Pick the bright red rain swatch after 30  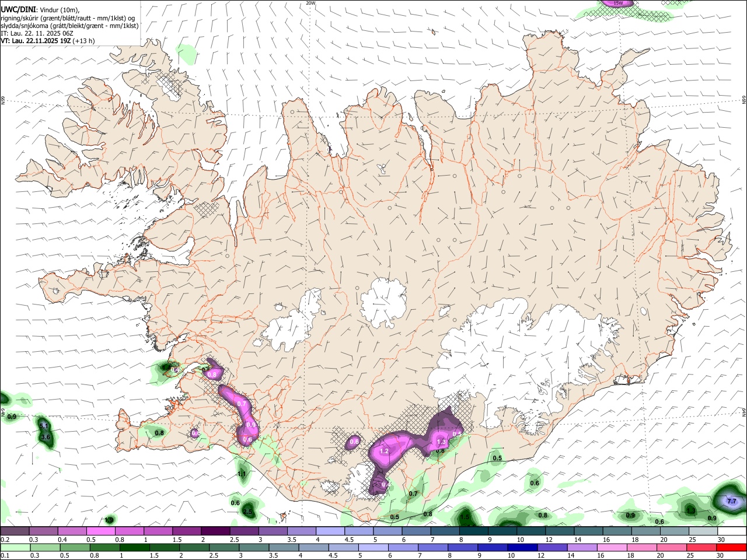(x=731, y=547)
